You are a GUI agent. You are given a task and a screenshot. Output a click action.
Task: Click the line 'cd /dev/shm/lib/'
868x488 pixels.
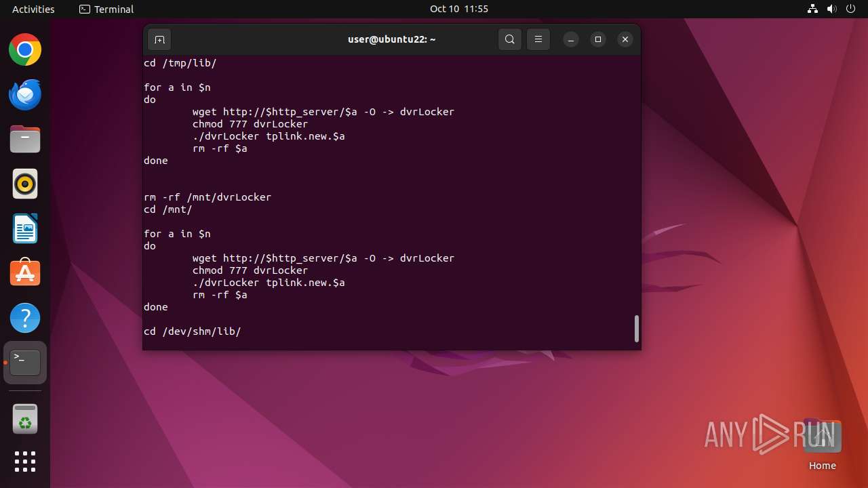click(x=193, y=331)
